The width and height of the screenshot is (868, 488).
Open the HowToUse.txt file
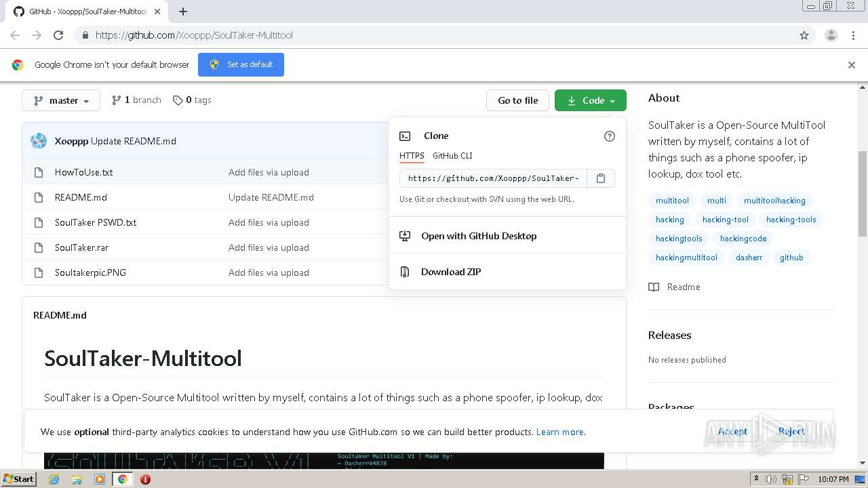(x=83, y=172)
